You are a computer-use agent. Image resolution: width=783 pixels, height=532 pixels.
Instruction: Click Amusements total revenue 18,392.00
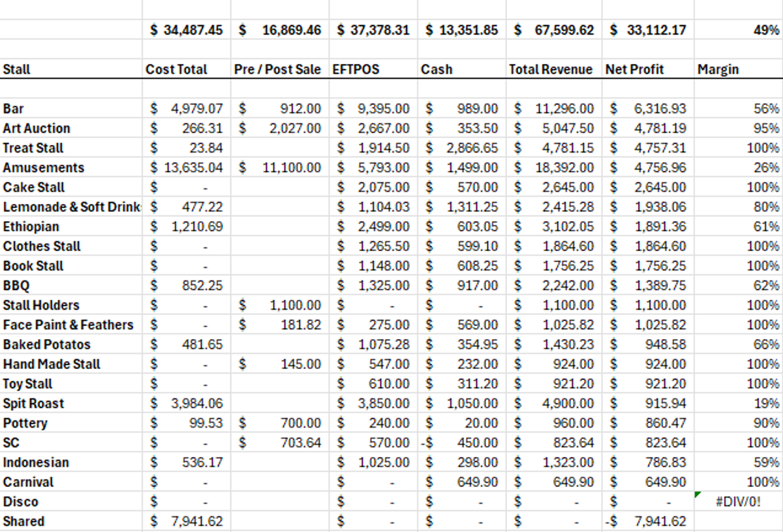pos(555,168)
